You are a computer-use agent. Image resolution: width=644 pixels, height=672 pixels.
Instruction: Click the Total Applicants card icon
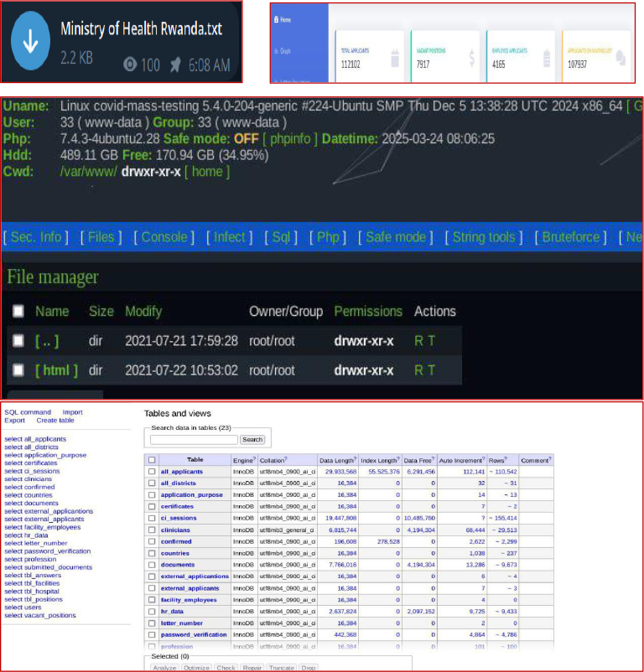coord(395,58)
